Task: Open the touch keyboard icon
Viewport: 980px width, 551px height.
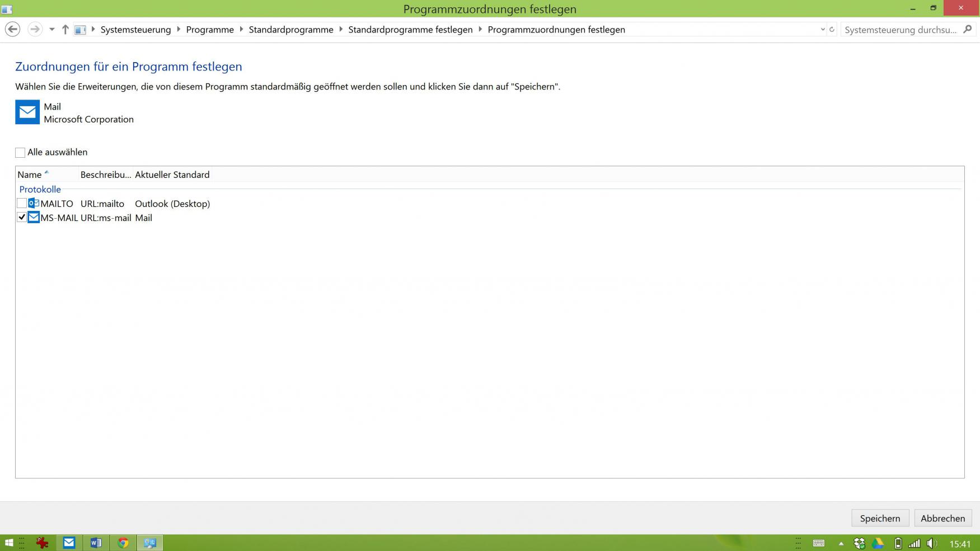Action: pyautogui.click(x=818, y=543)
